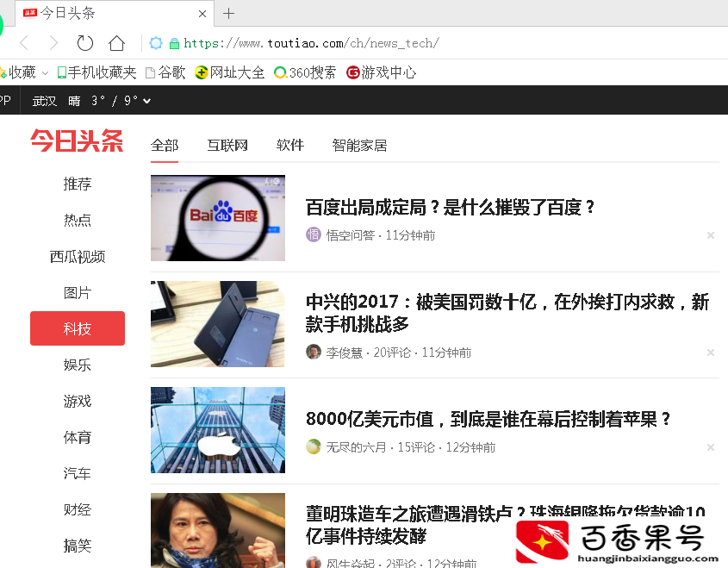Expand the 收藏 bookmarks dropdown arrow

45,73
